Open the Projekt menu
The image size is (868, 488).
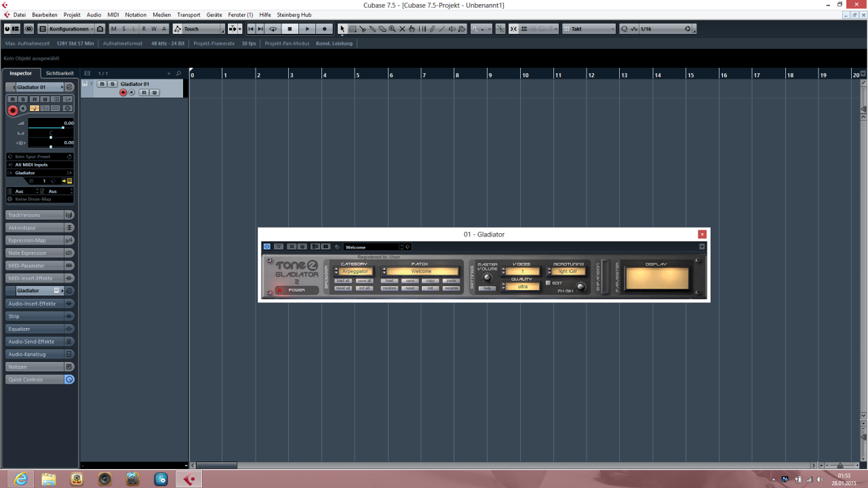coord(72,14)
